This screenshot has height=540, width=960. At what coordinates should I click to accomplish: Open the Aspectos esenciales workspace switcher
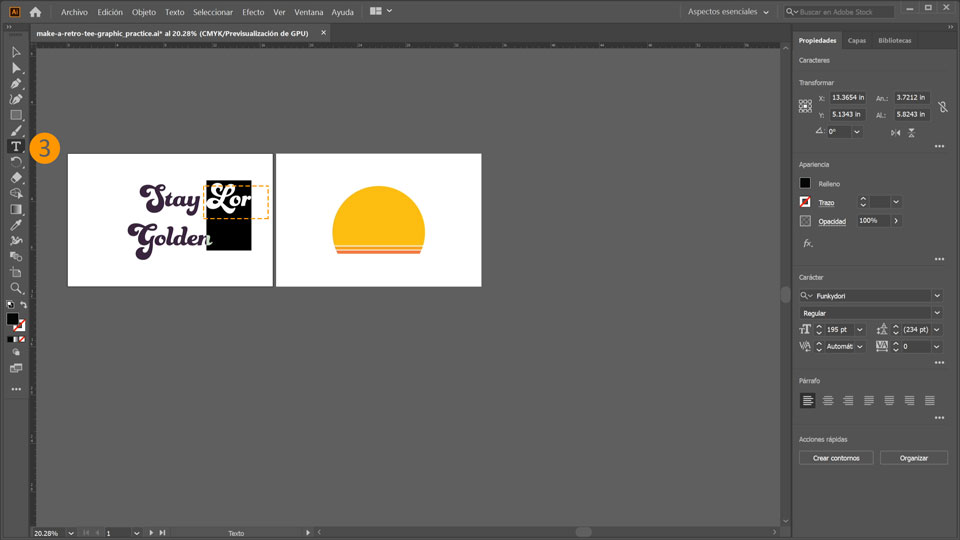point(728,12)
